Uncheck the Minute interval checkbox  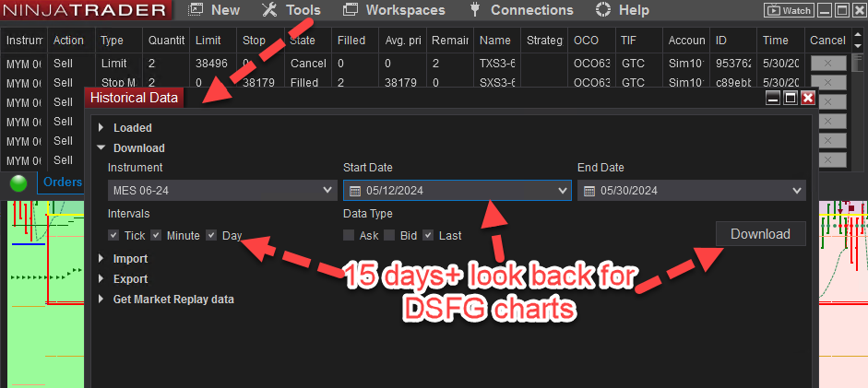156,235
